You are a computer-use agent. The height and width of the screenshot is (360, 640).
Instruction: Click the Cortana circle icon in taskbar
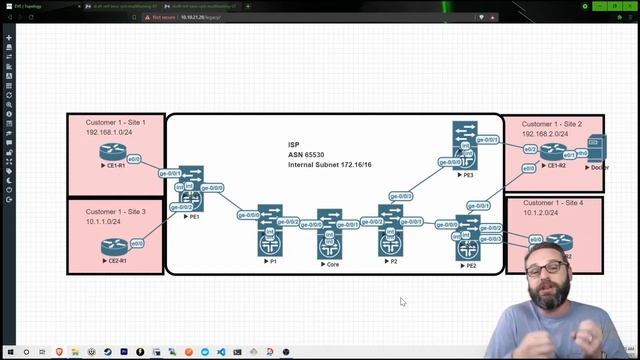[x=27, y=352]
